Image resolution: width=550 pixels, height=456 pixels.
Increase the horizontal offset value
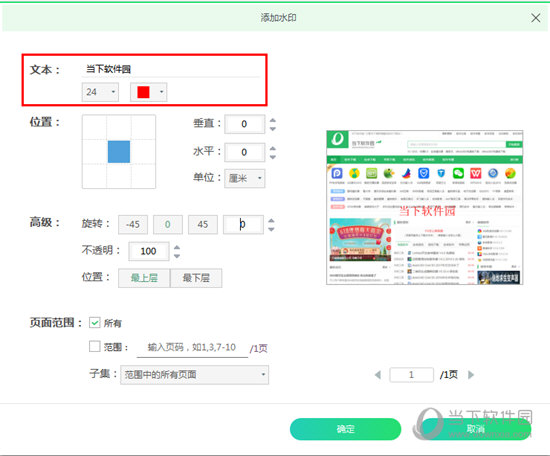click(273, 148)
